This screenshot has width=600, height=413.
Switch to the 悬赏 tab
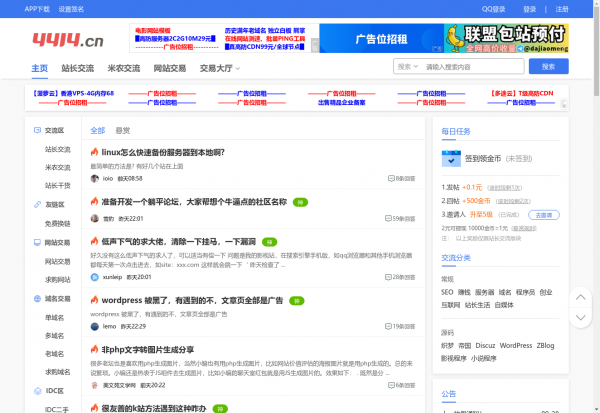coord(122,130)
